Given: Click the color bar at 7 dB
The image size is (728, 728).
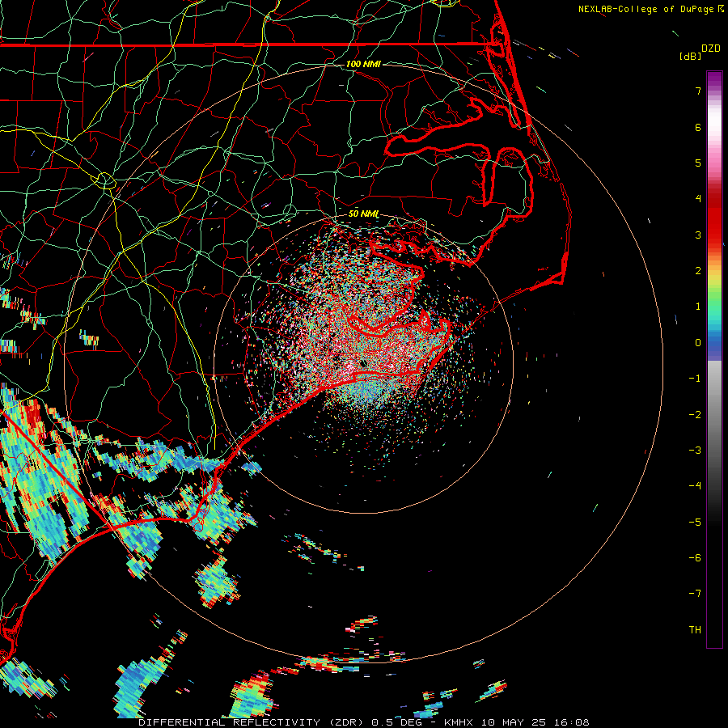Looking at the screenshot, I should coord(714,91).
